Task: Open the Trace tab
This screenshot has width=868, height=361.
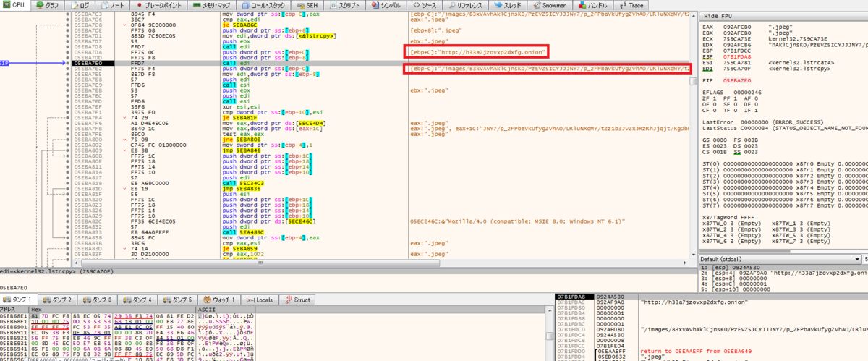Action: click(x=632, y=5)
